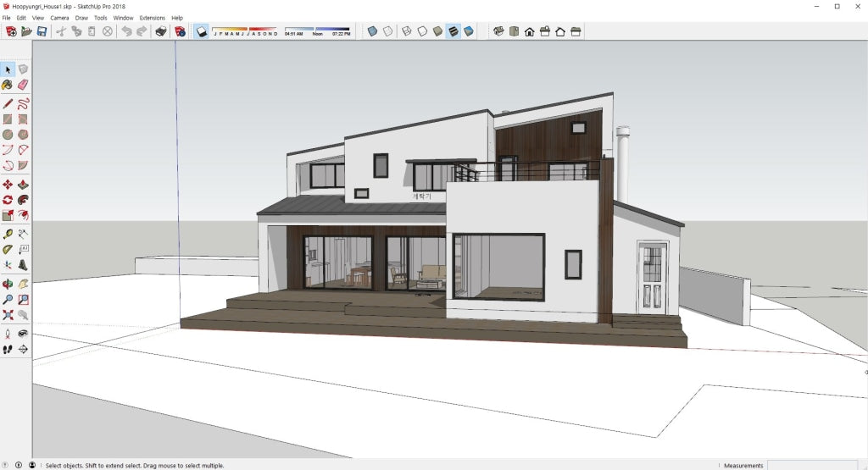Viewport: 868px width, 470px height.
Task: Select the Text label tool
Action: tap(23, 249)
